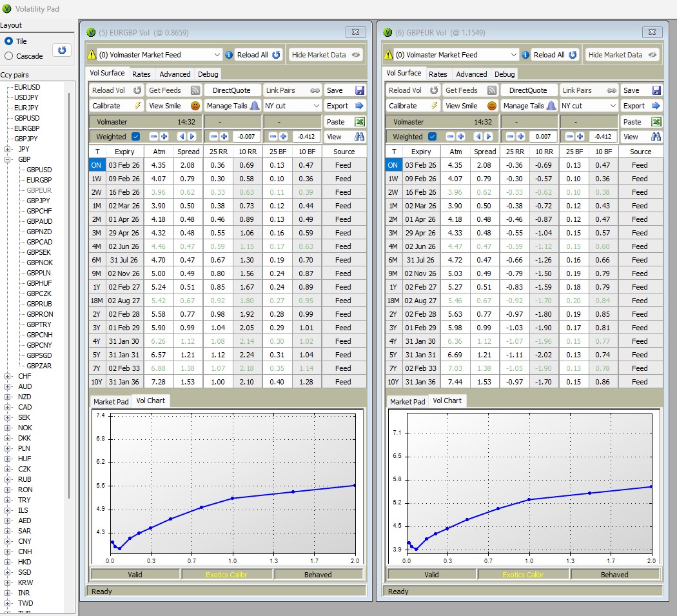
Task: Select GBPJPY under the GBP tree
Action: [39, 201]
